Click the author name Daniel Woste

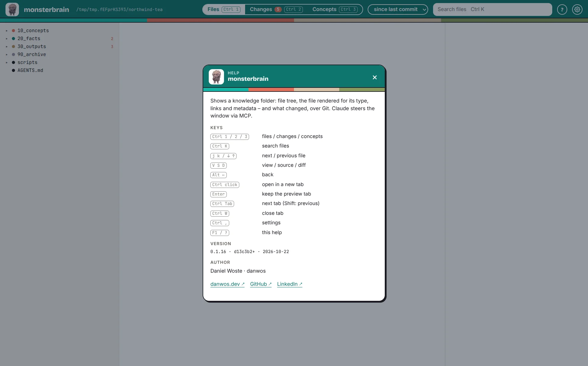[226, 271]
